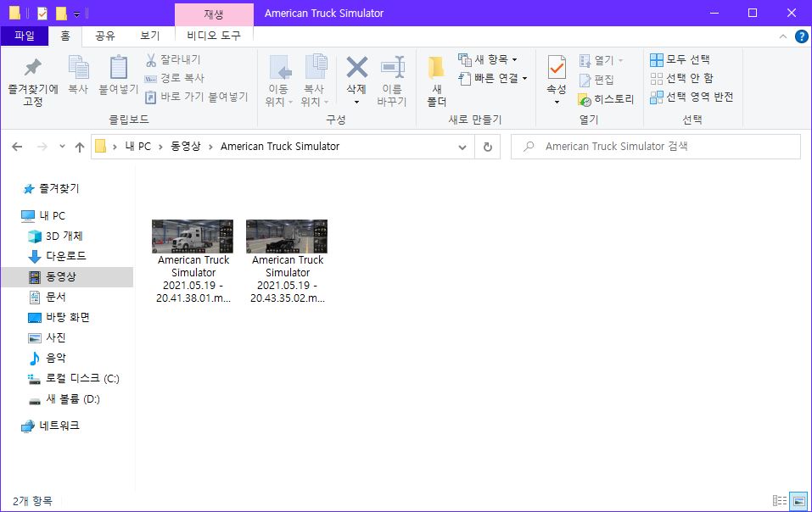Collapse the ribbon with chevron

click(x=783, y=36)
